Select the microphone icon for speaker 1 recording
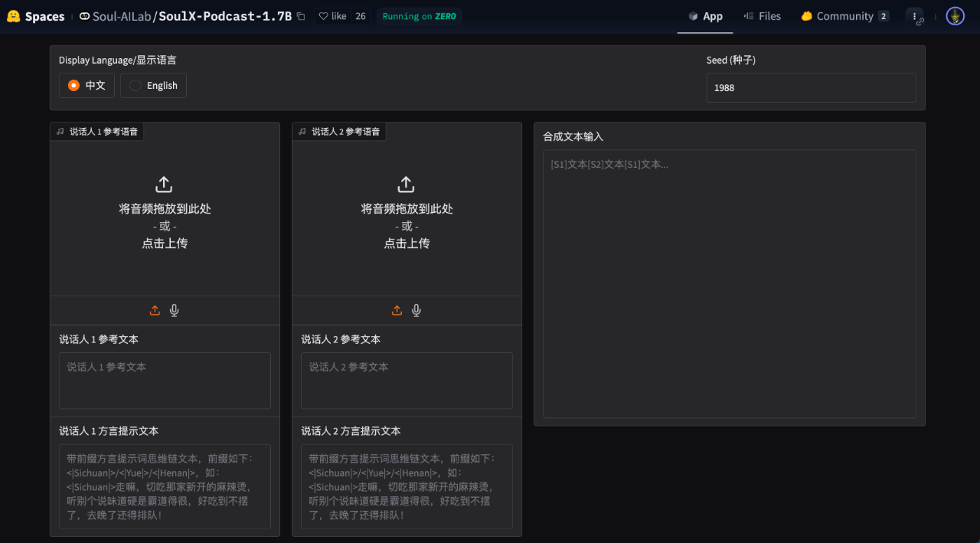This screenshot has height=543, width=980. click(x=174, y=310)
